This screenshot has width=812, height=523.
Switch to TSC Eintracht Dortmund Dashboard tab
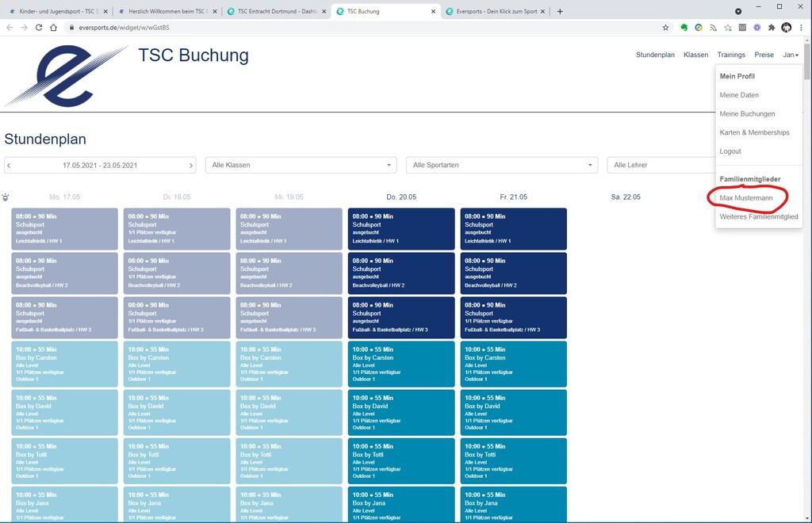pos(275,11)
